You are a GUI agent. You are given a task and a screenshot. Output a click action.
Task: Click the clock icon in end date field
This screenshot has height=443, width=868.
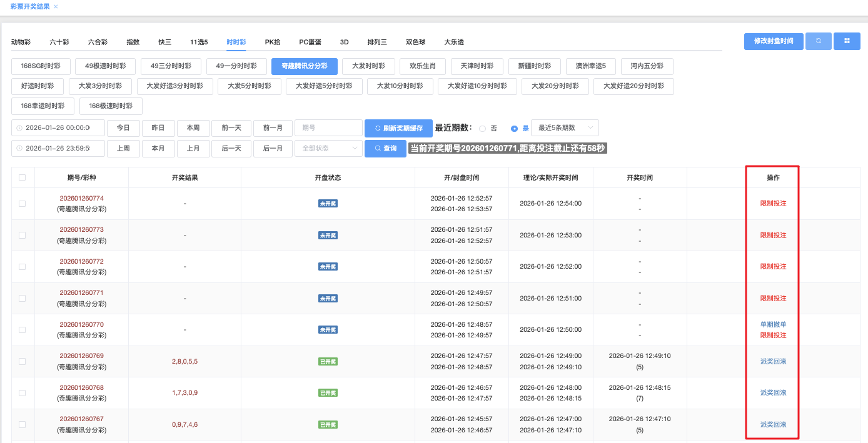[x=19, y=149]
